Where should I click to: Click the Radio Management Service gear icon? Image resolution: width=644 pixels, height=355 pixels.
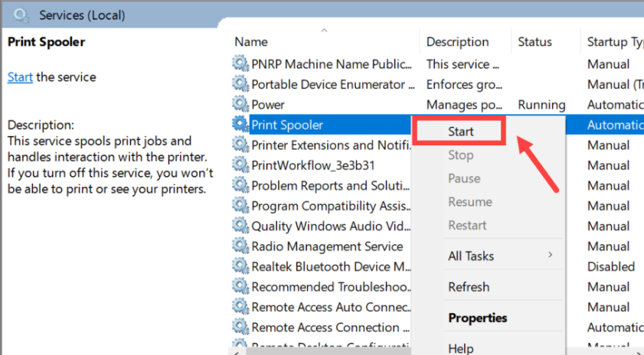pyautogui.click(x=241, y=246)
